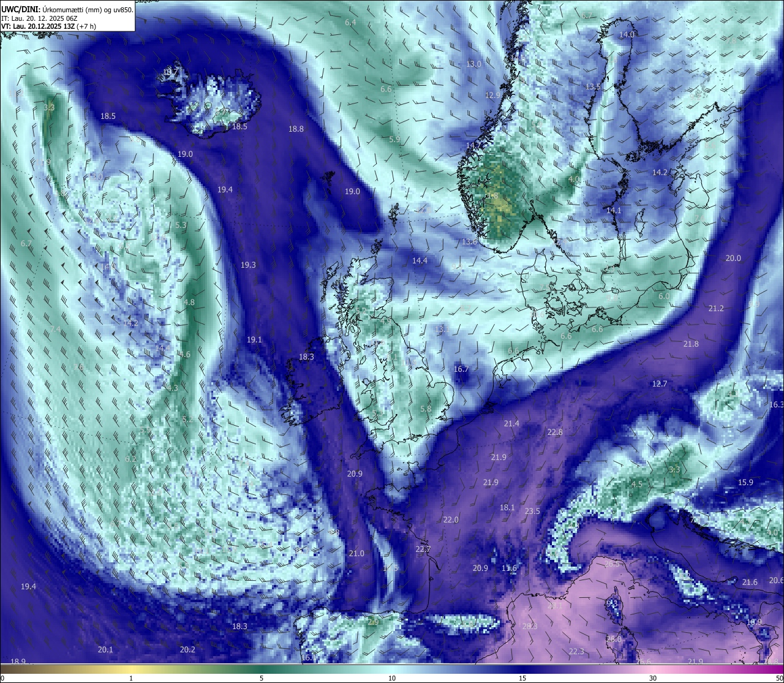The height and width of the screenshot is (683, 784).
Task: Select the 14.2 value label
Action: [x=660, y=173]
